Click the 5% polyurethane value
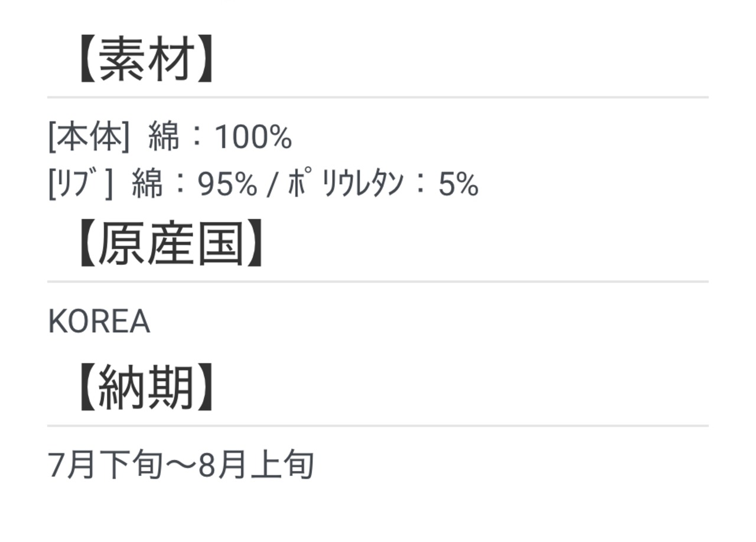Screen dimensions: 756x542 [458, 184]
